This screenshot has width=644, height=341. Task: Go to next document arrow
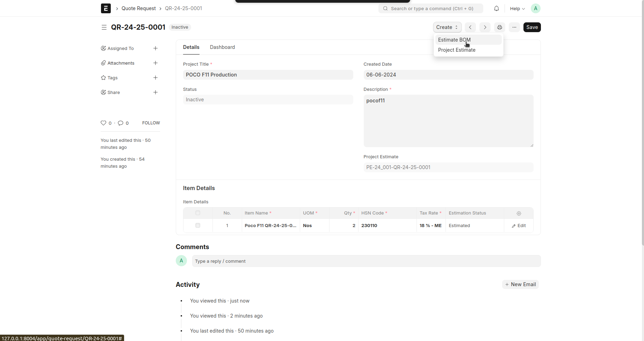[485, 27]
